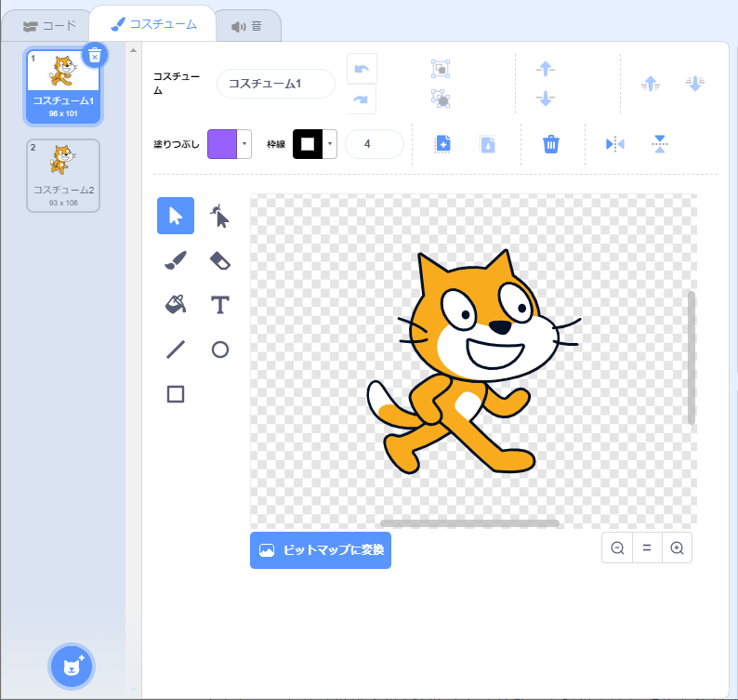Click Send to back icon

point(694,84)
